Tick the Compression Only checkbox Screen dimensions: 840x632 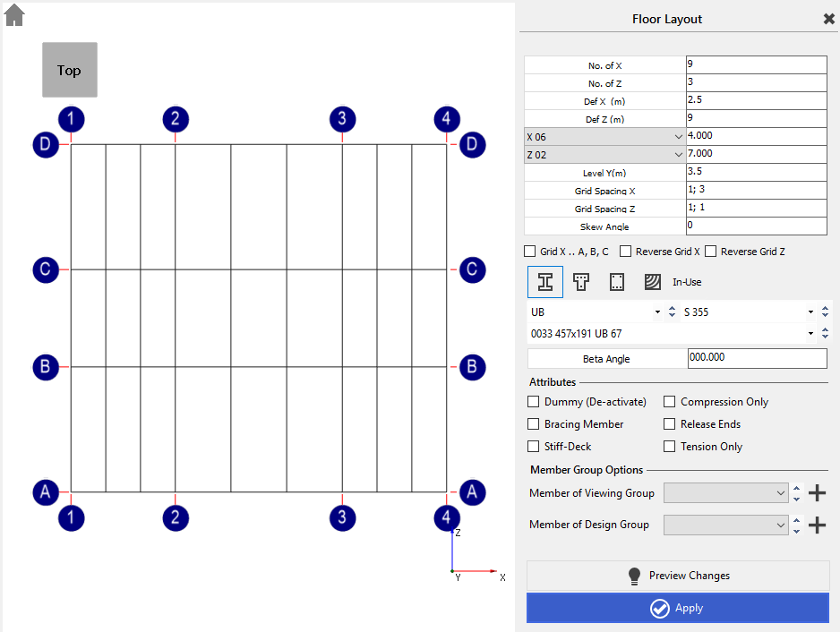click(x=670, y=402)
